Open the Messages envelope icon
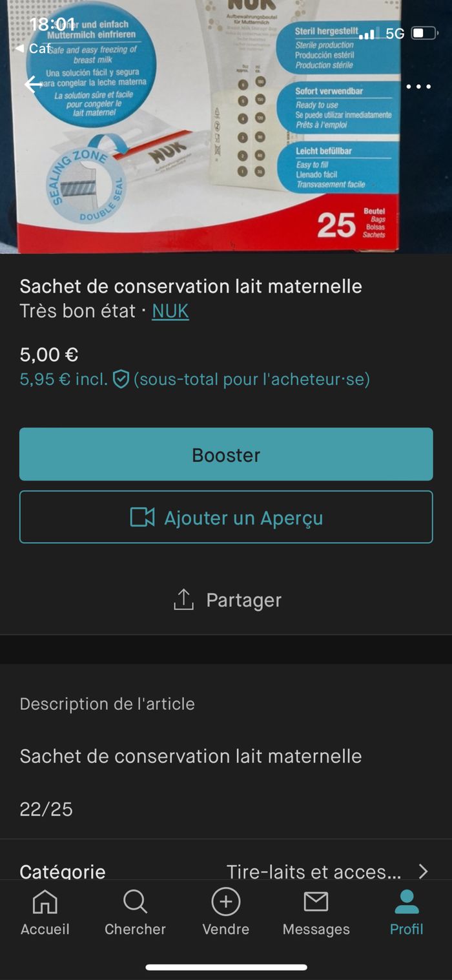452x980 pixels. pos(316,901)
